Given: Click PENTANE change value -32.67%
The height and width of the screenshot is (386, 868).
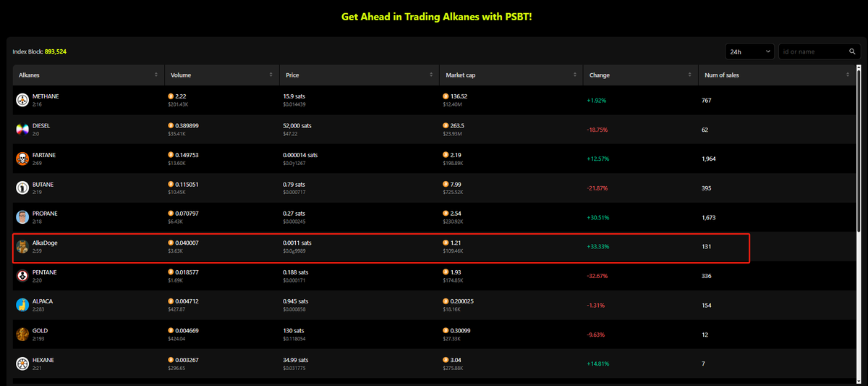Looking at the screenshot, I should [597, 276].
